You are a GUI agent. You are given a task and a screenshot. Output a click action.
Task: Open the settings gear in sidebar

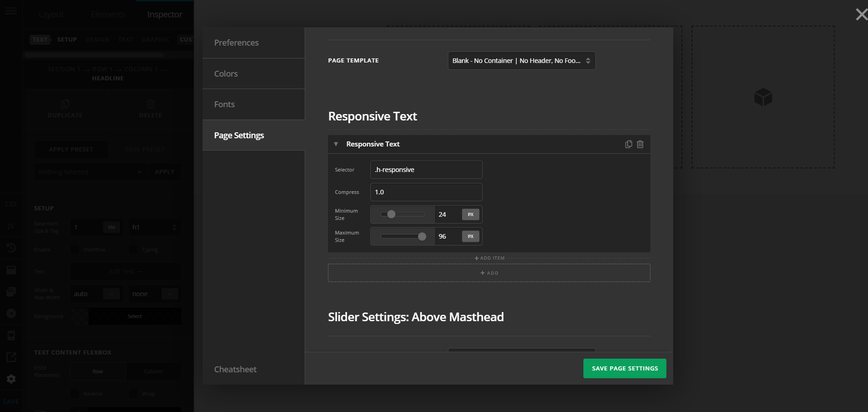tap(11, 379)
